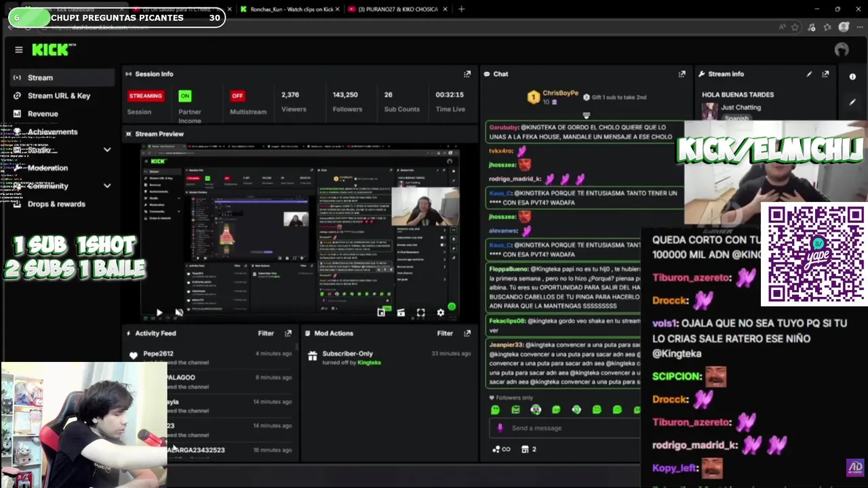Pop out the Stream Info panel
The height and width of the screenshot is (488, 868).
(825, 74)
